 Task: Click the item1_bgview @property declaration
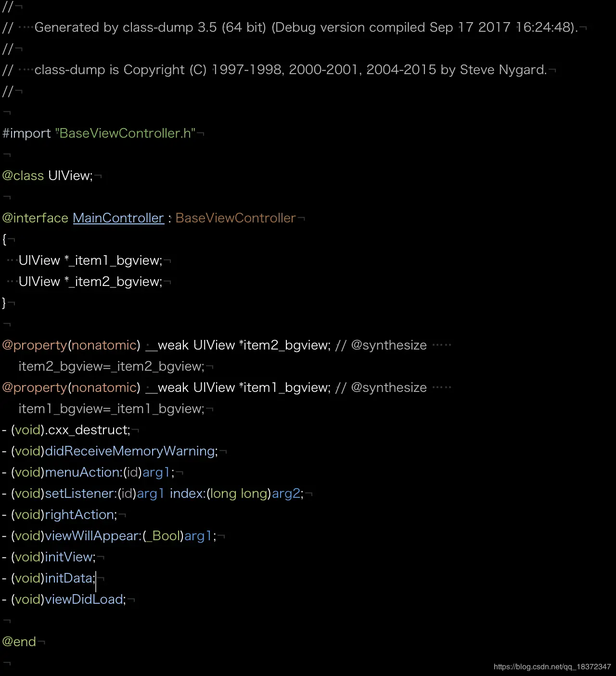click(x=167, y=388)
